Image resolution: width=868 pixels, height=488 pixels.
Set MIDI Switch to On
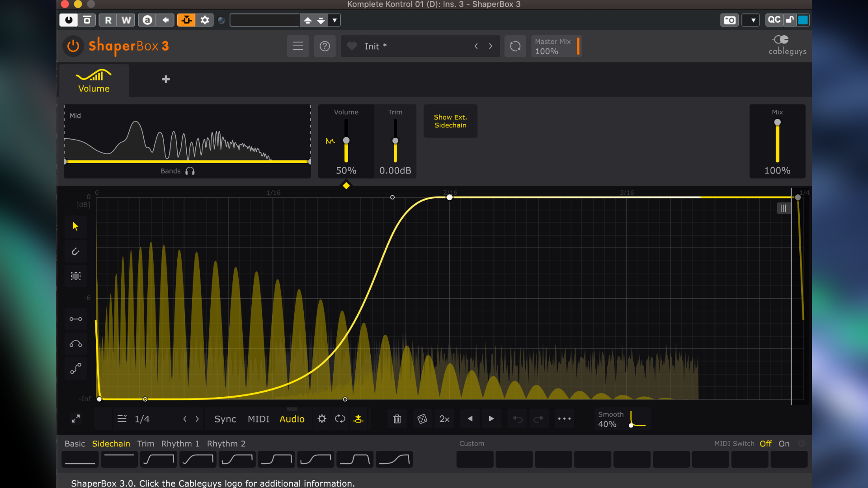[x=784, y=444]
